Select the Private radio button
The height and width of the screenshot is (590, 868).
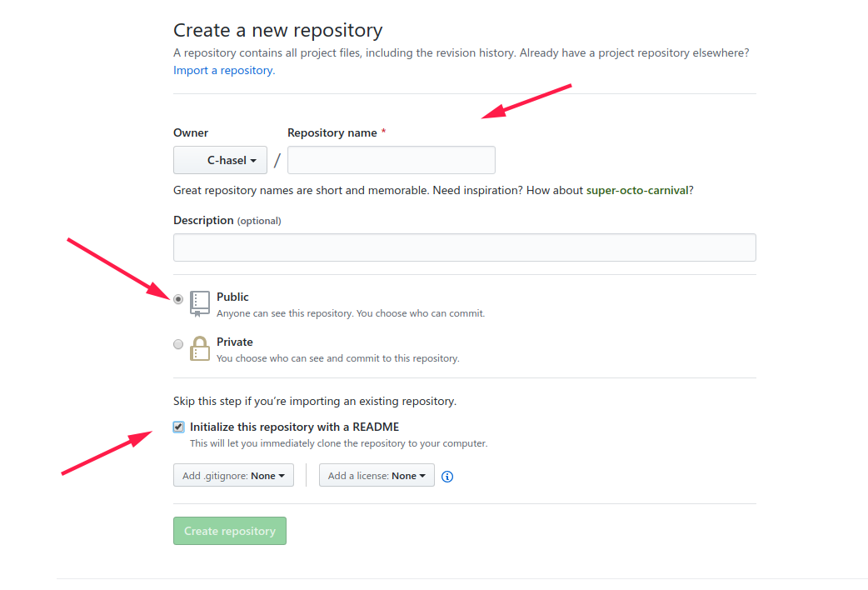click(x=178, y=344)
